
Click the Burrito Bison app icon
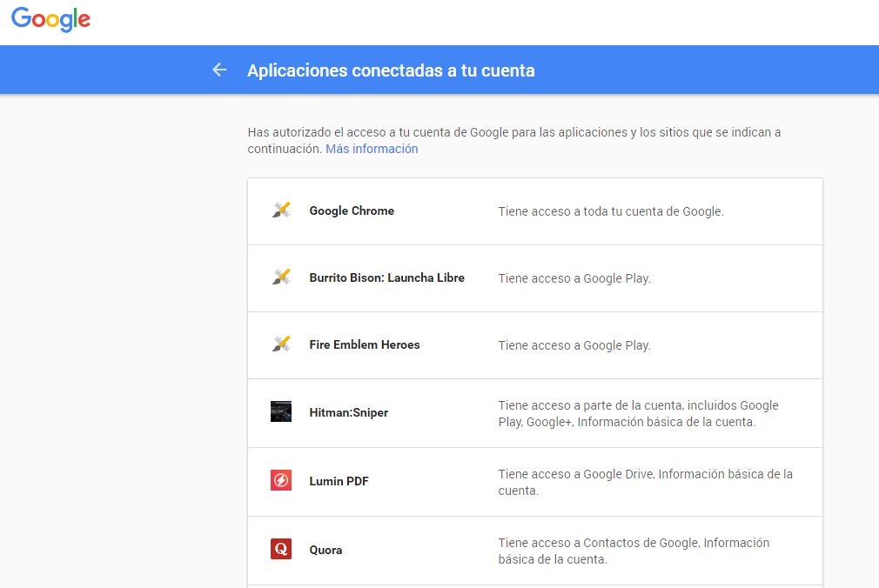pos(281,277)
